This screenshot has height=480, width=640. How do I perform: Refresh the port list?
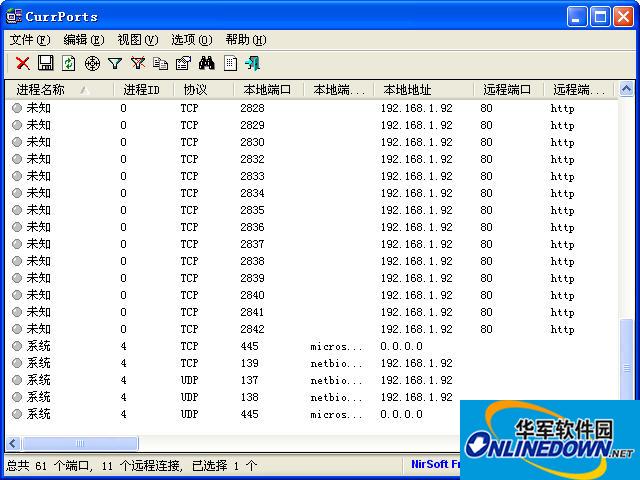[x=68, y=63]
